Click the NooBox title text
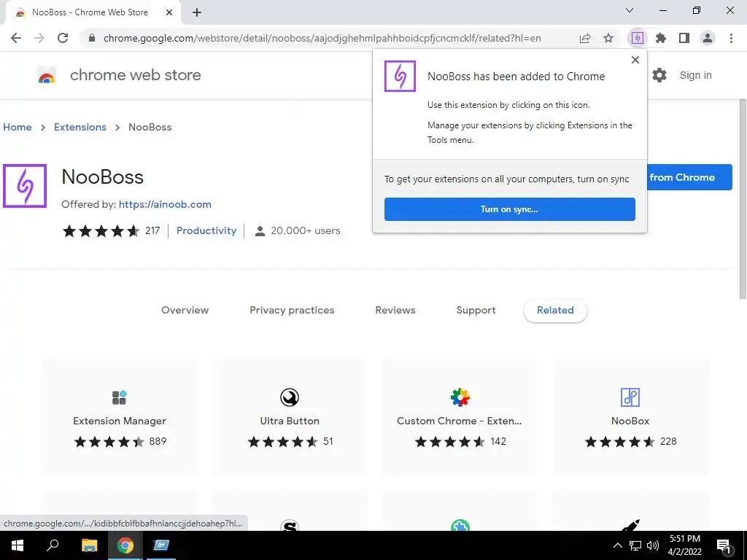 coord(630,421)
